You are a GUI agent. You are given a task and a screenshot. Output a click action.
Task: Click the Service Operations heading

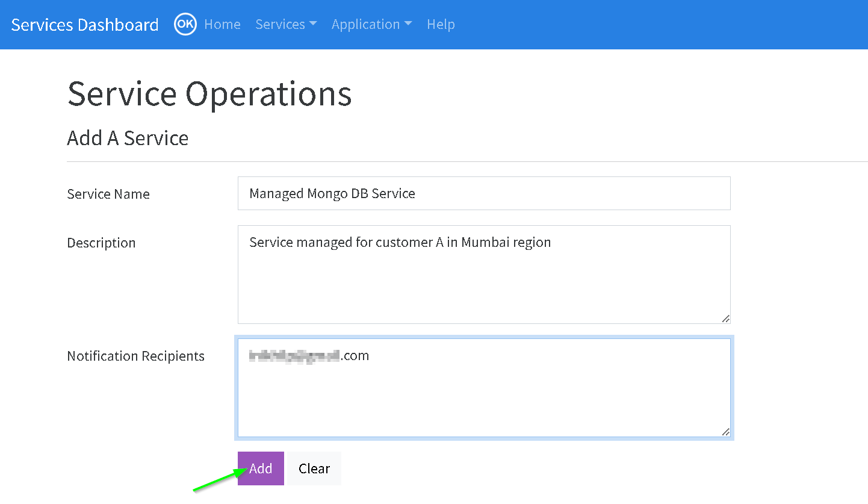209,94
